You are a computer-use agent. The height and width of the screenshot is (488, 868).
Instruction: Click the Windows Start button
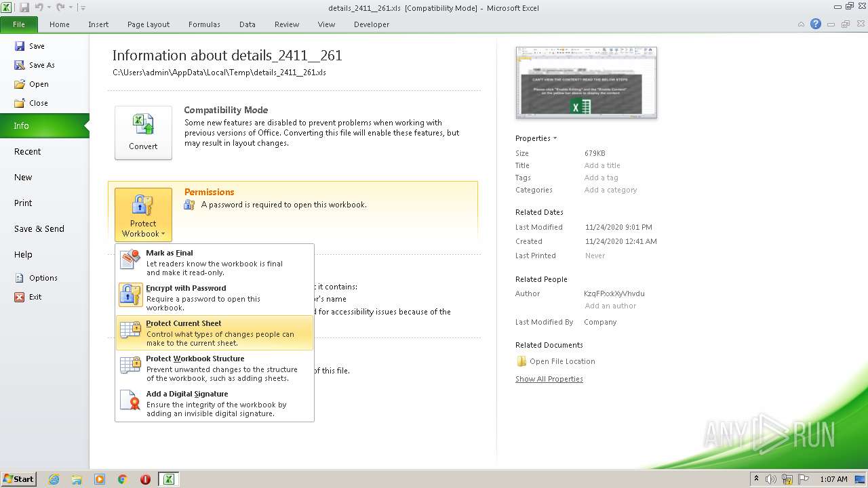click(18, 479)
